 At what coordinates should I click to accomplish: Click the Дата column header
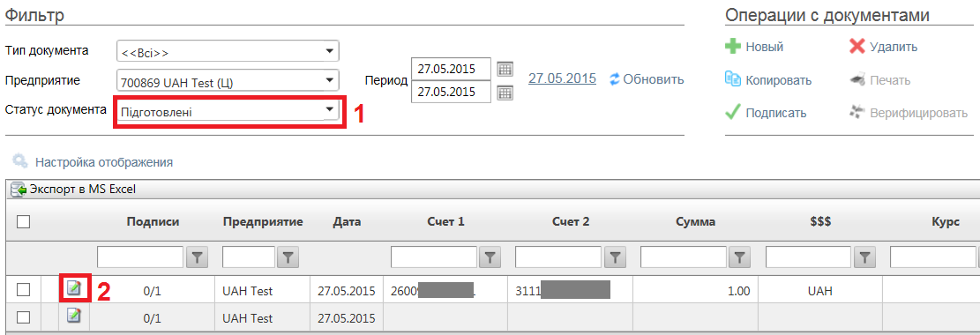point(347,222)
